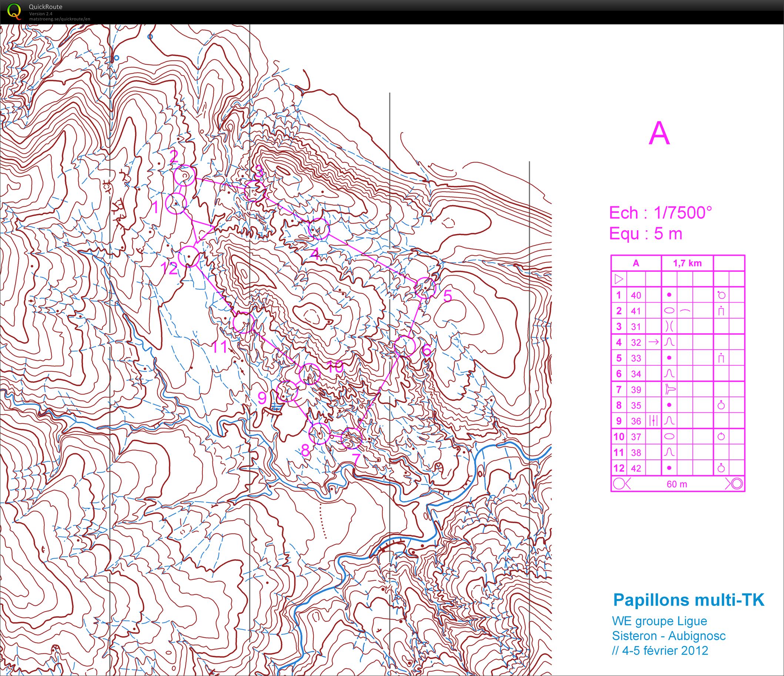784x676 pixels.
Task: Click the dot symbol in table row 1
Action: point(669,295)
